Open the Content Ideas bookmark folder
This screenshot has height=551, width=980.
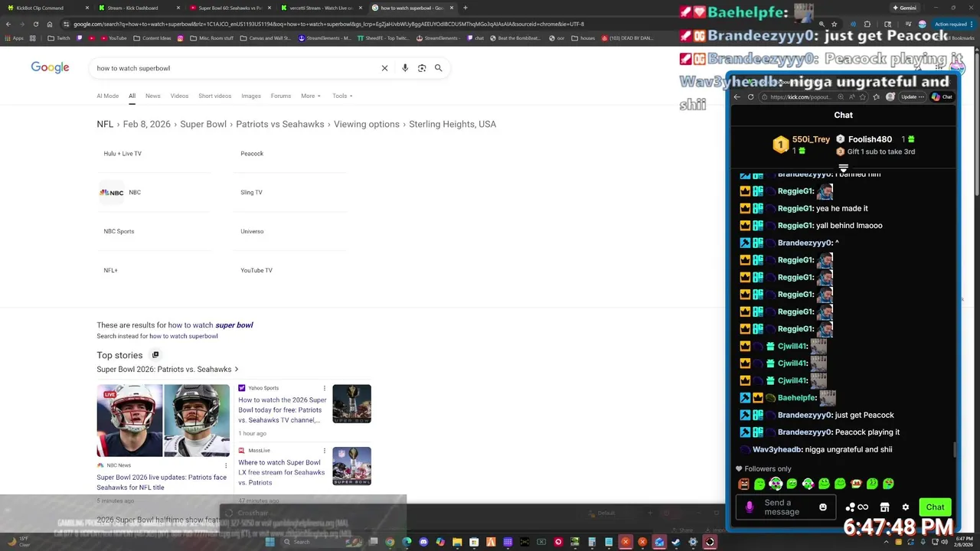click(152, 37)
